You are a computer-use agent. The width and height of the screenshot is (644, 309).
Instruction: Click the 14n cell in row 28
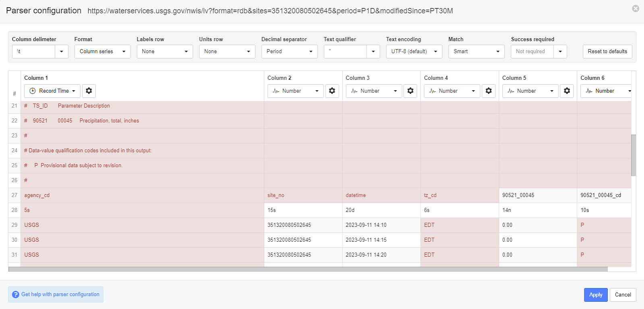538,210
